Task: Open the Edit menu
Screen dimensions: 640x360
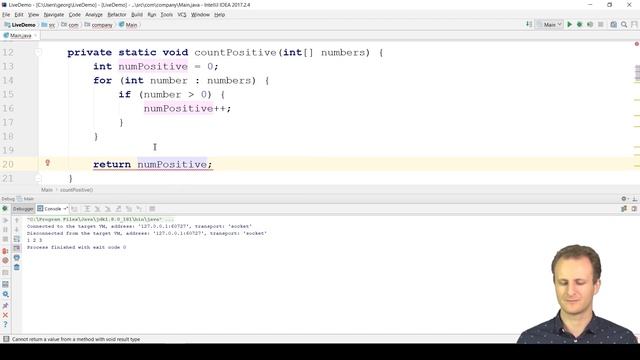Action: (19, 15)
